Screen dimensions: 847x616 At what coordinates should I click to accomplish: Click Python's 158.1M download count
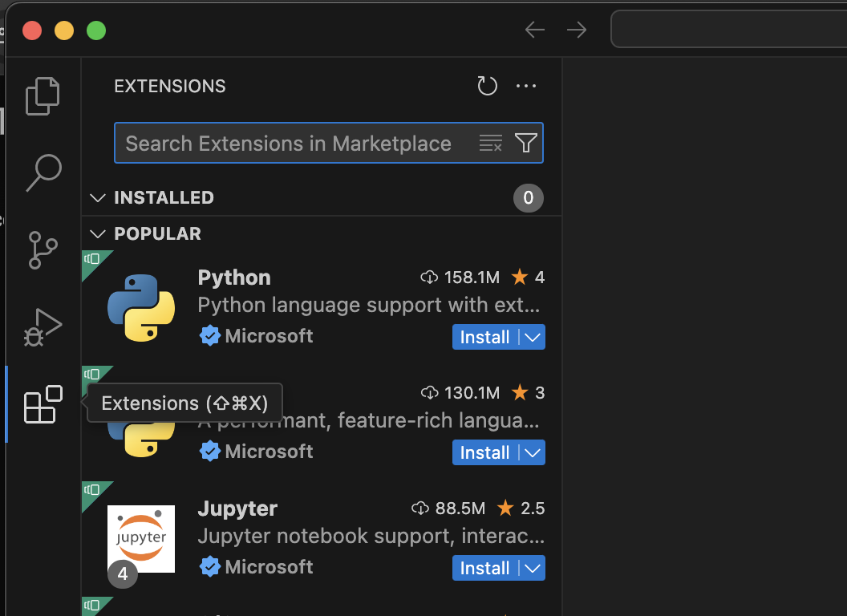(460, 278)
